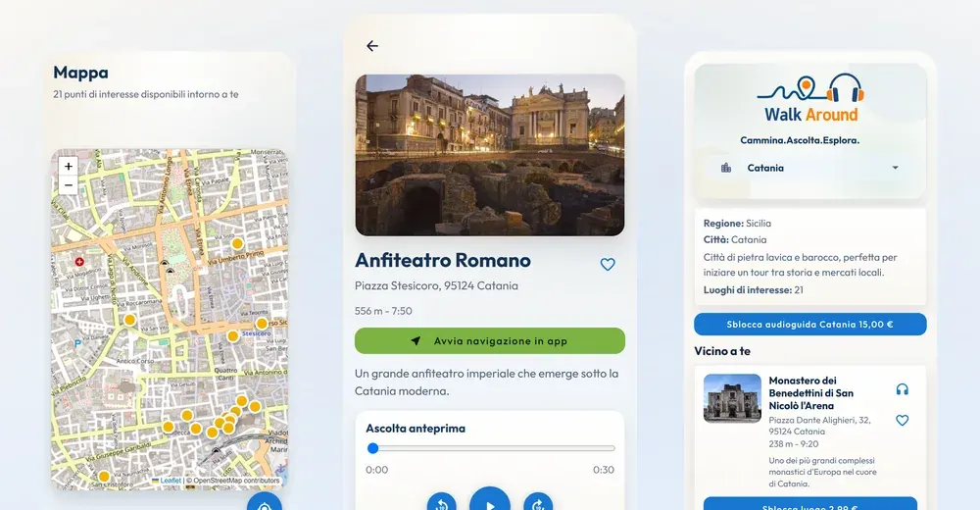Rewind the preview 10 seconds
This screenshot has width=980, height=510.
click(441, 504)
